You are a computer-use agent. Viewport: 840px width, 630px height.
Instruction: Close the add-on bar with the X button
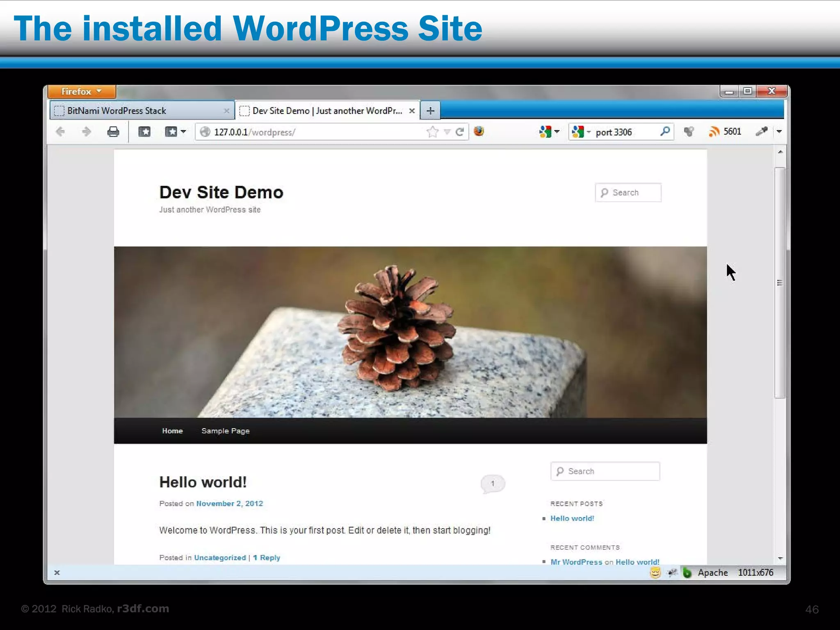coord(57,573)
